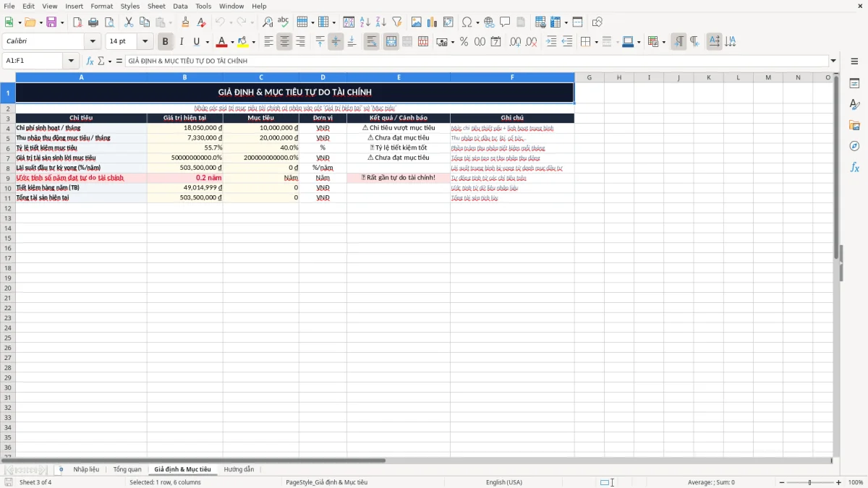Viewport: 868px width, 488px height.
Task: Expand the formula bar arrow
Action: pos(833,61)
